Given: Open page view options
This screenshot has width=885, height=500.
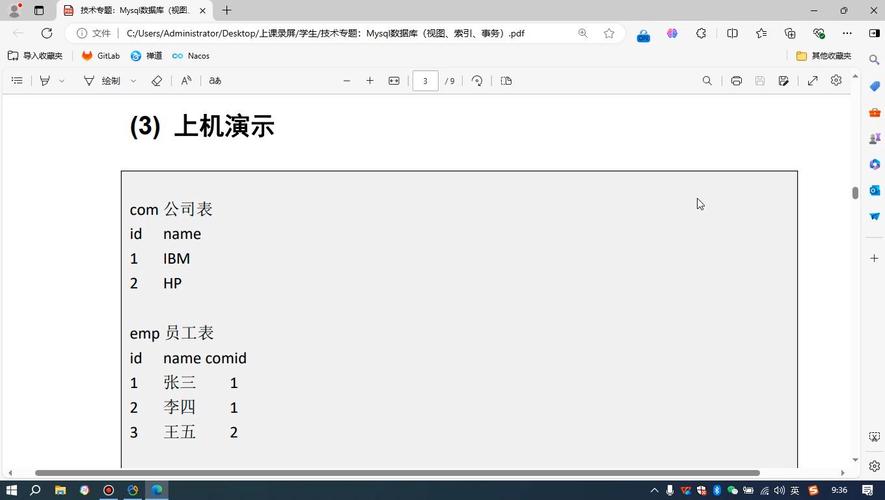Looking at the screenshot, I should (x=506, y=81).
